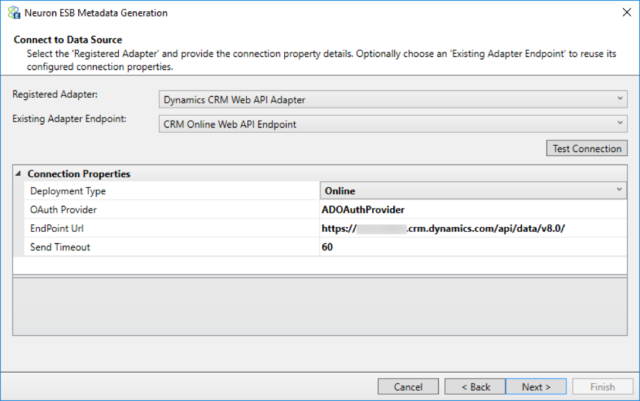640x401 pixels.
Task: Open the Deployment Type dropdown arrow
Action: [x=619, y=190]
